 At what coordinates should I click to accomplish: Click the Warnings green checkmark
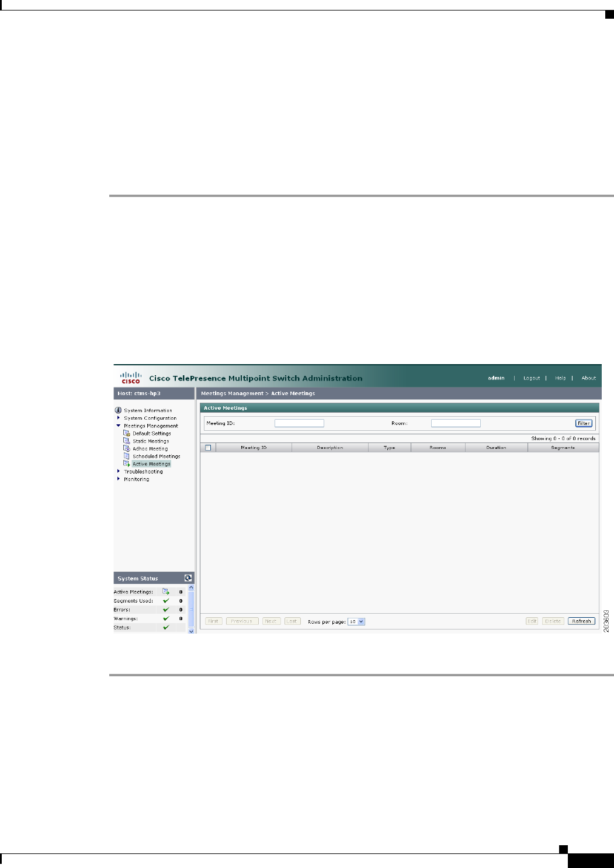(x=166, y=618)
